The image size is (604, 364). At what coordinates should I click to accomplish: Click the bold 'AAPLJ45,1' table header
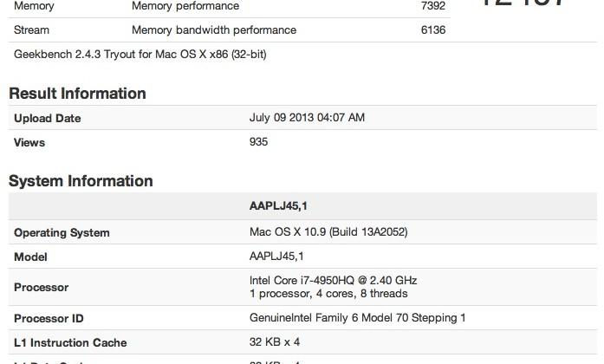pyautogui.click(x=278, y=206)
